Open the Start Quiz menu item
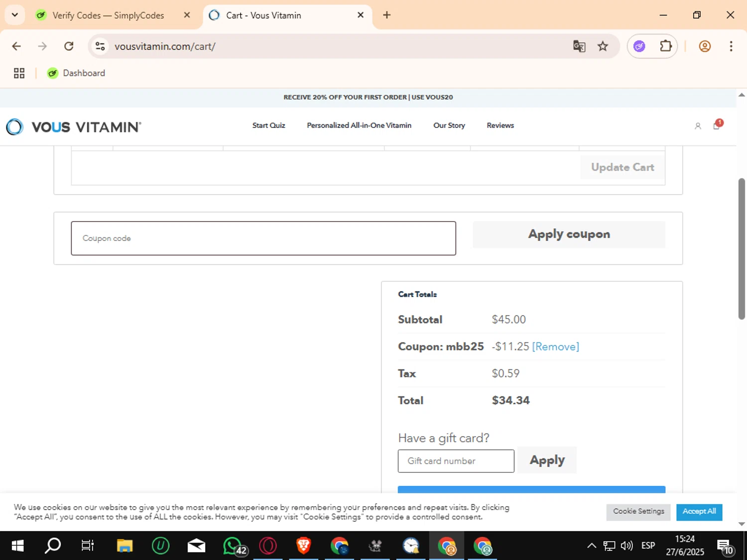This screenshot has height=560, width=747. (x=268, y=125)
